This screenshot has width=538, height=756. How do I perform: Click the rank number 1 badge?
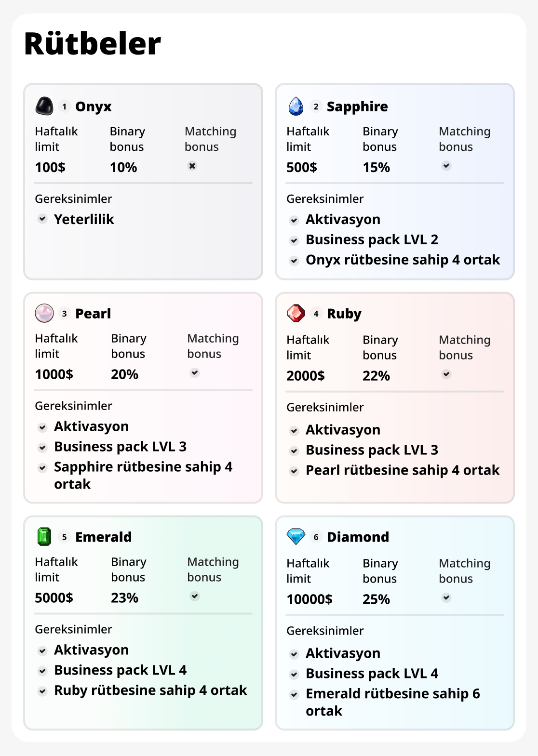pos(65,106)
